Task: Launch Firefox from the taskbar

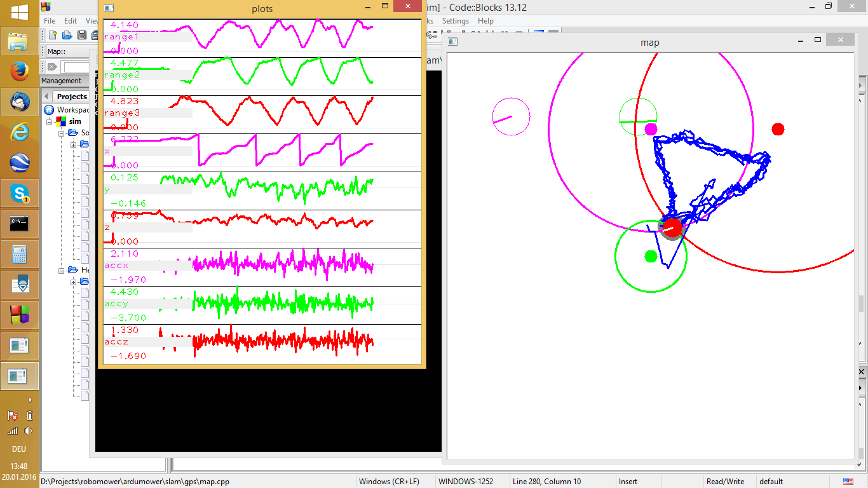Action: coord(19,72)
